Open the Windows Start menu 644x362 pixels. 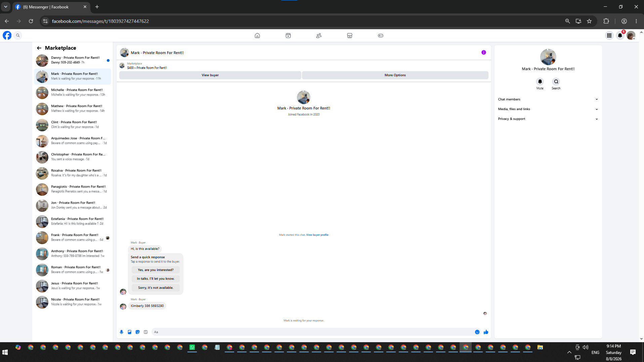tap(5, 352)
